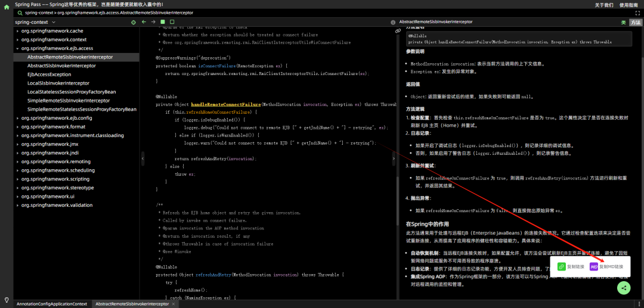Click the chain link icon in docs panel
This screenshot has height=308, width=644.
pyautogui.click(x=398, y=31)
